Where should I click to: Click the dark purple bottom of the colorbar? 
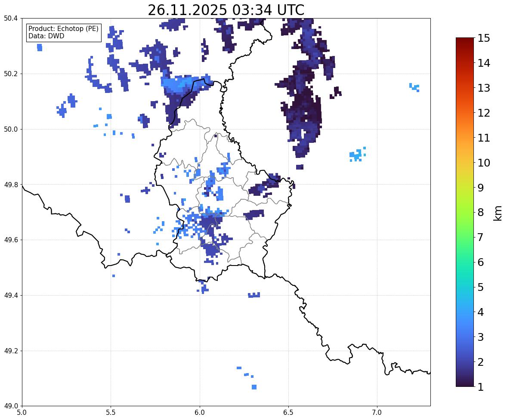click(x=465, y=382)
